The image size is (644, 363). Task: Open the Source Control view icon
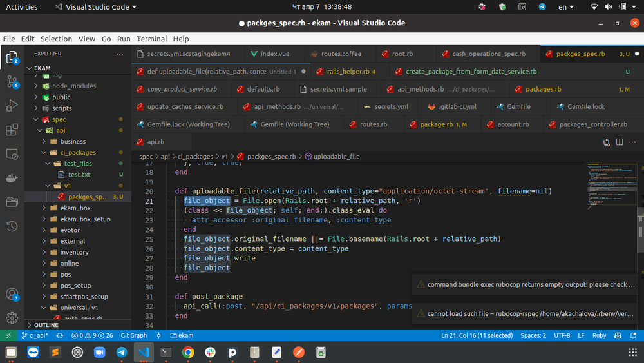pyautogui.click(x=12, y=82)
